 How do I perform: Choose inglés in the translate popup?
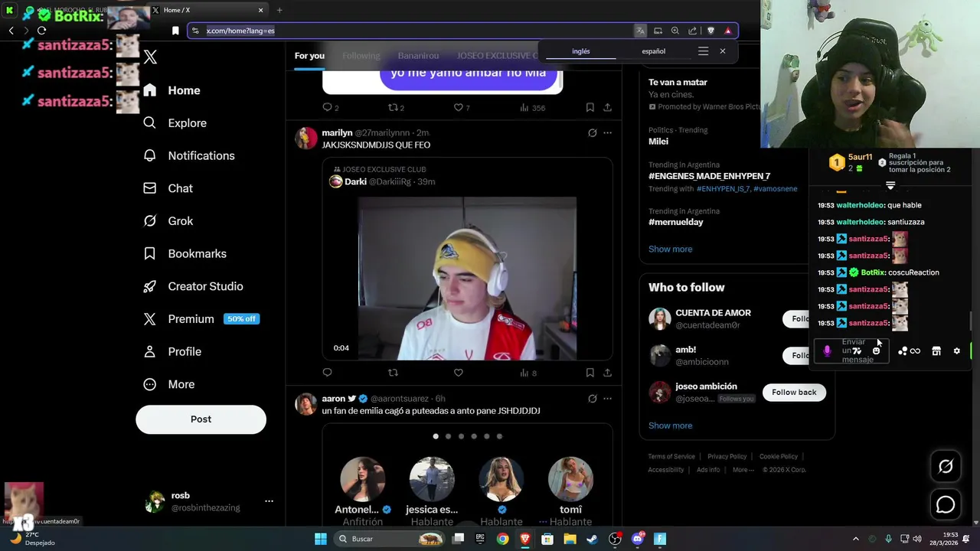[581, 51]
